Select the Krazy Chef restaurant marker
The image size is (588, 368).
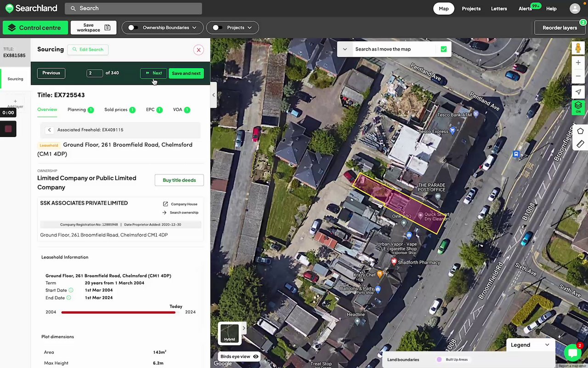tap(380, 275)
